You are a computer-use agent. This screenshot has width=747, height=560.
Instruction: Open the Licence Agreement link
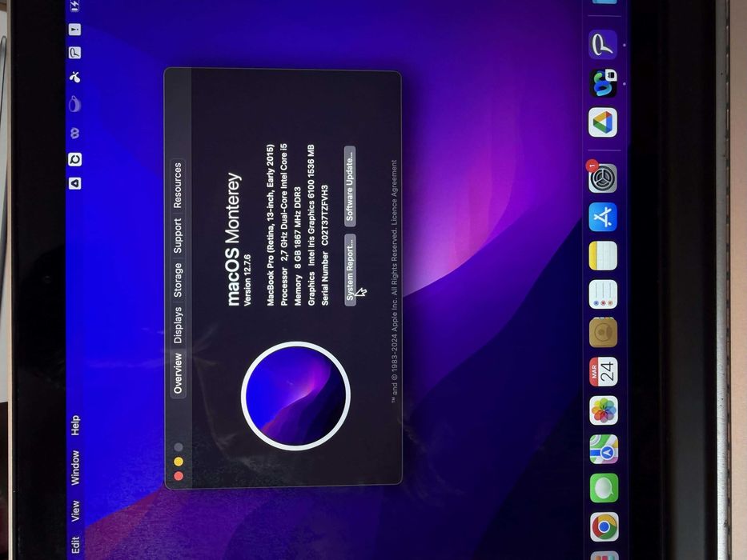click(394, 193)
